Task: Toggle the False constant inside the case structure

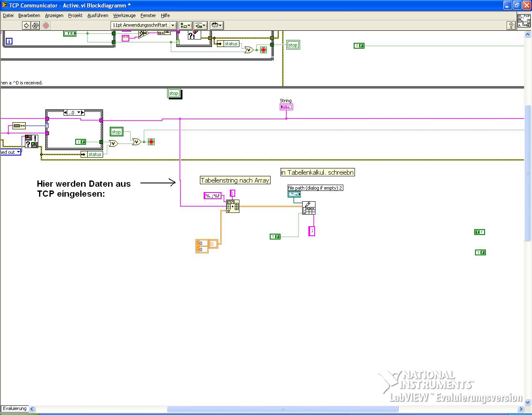Action: tap(81, 142)
